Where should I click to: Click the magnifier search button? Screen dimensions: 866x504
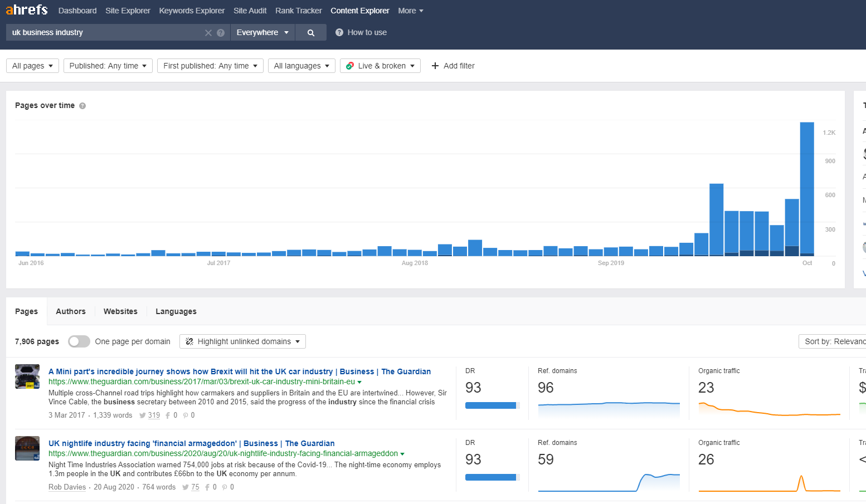pos(311,32)
